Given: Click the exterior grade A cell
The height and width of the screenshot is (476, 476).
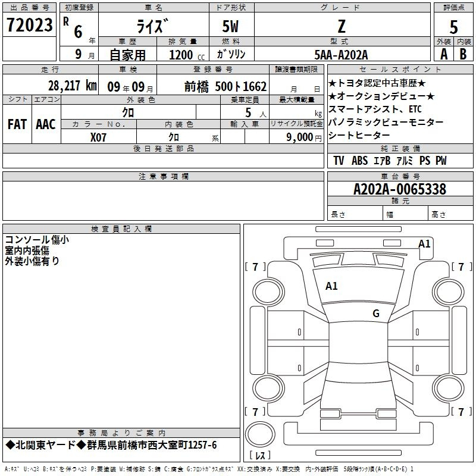Looking at the screenshot, I should click(x=444, y=54).
